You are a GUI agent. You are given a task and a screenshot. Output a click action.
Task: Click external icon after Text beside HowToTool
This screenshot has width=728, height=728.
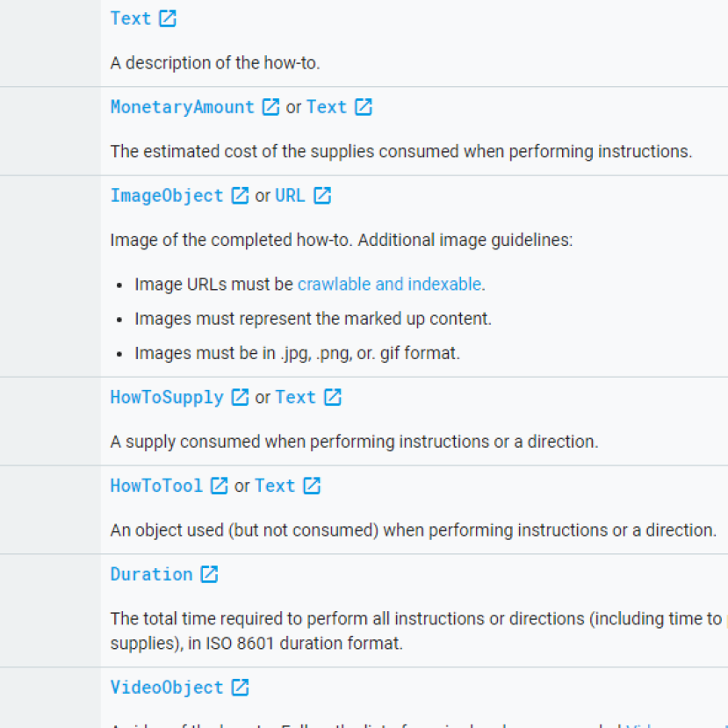click(x=312, y=486)
